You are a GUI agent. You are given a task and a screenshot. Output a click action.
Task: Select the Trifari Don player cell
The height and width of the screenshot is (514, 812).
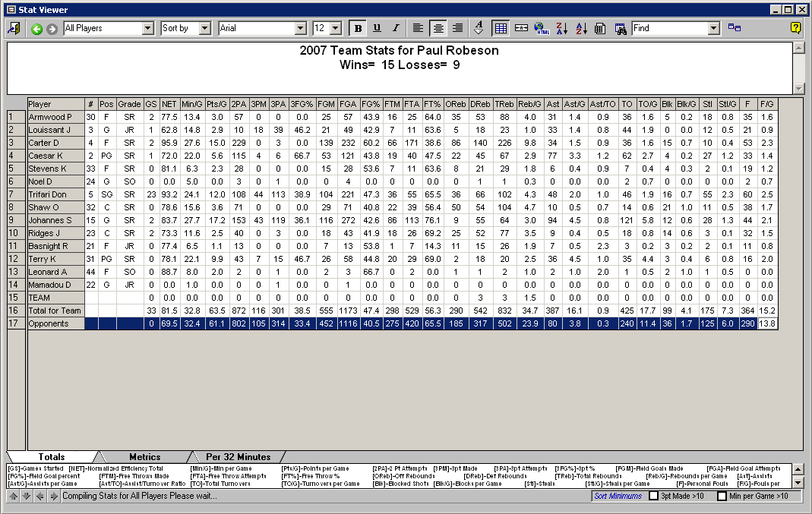click(x=56, y=194)
